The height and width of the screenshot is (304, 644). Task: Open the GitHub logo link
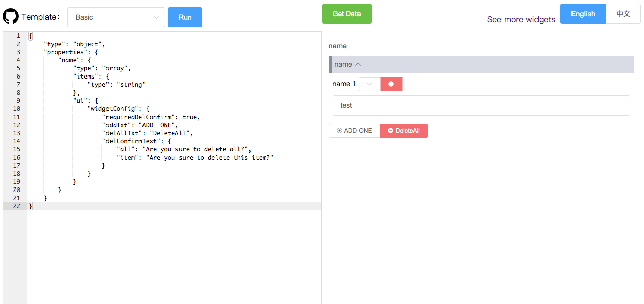click(x=10, y=17)
